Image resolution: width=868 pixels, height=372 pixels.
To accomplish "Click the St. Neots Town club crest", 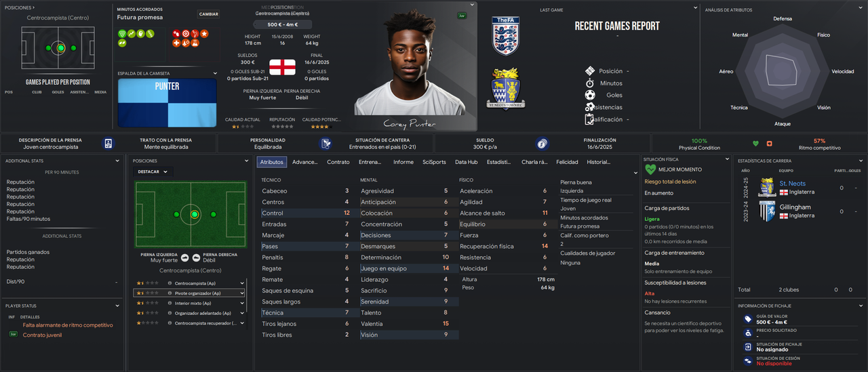I will coord(507,87).
